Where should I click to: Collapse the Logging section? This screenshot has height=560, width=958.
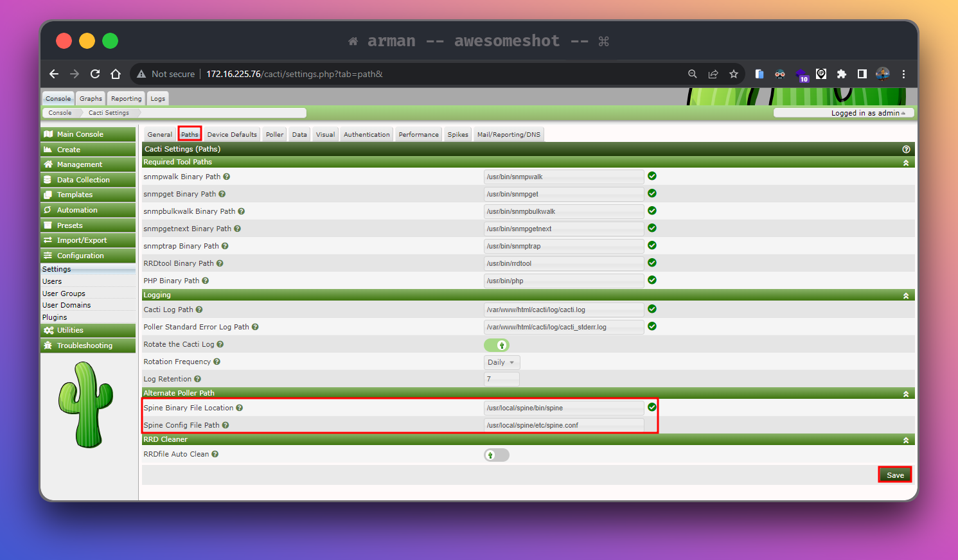click(906, 295)
